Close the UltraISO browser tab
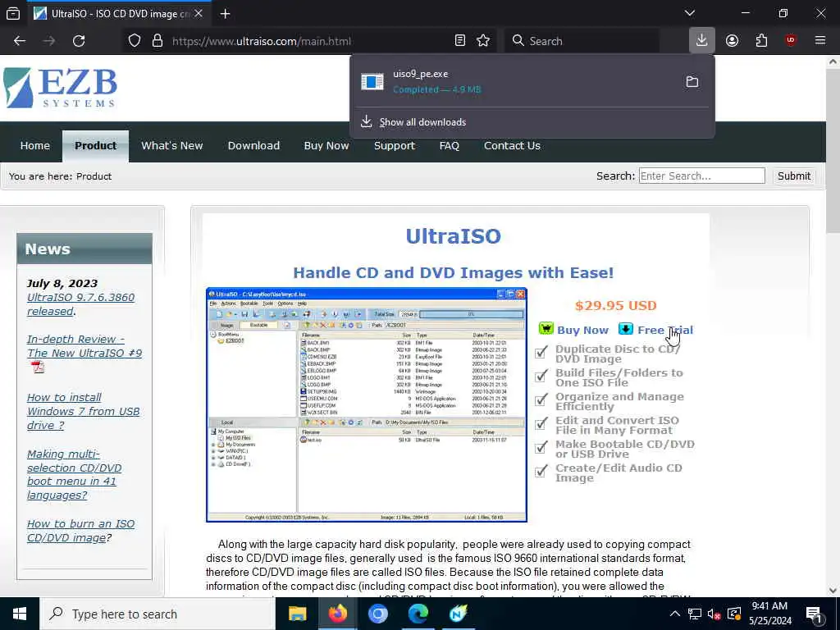Screen dimensions: 840x630 pos(199,14)
